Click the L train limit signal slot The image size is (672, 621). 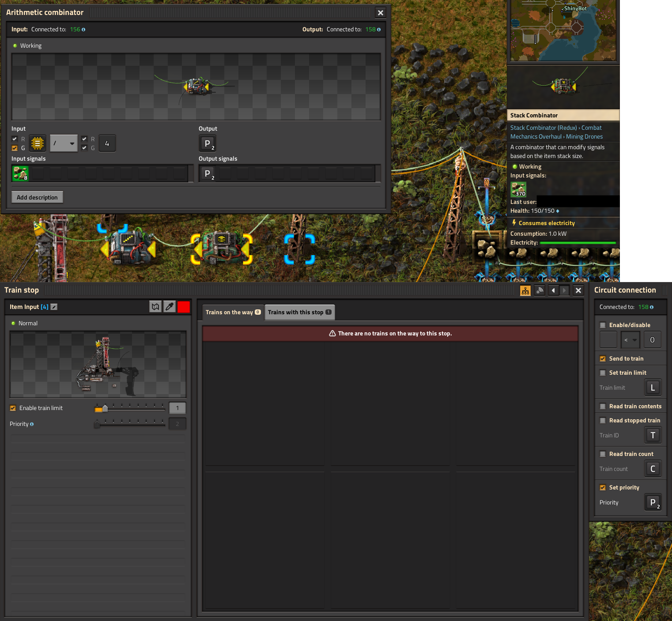click(653, 388)
